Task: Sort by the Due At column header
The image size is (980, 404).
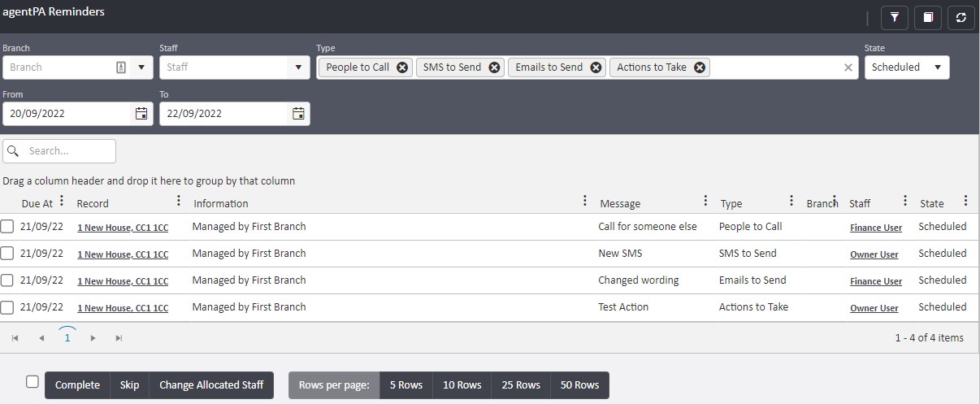Action: click(x=37, y=203)
